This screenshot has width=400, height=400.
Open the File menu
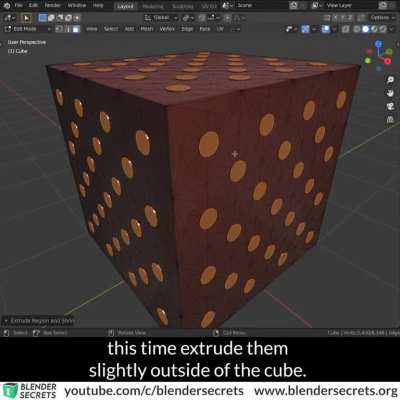tap(19, 5)
